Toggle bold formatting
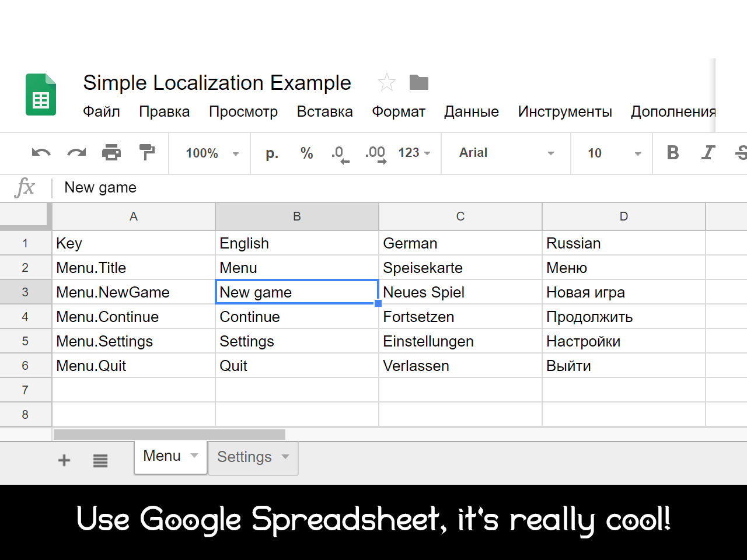Viewport: 747px width, 560px height. pyautogui.click(x=673, y=153)
